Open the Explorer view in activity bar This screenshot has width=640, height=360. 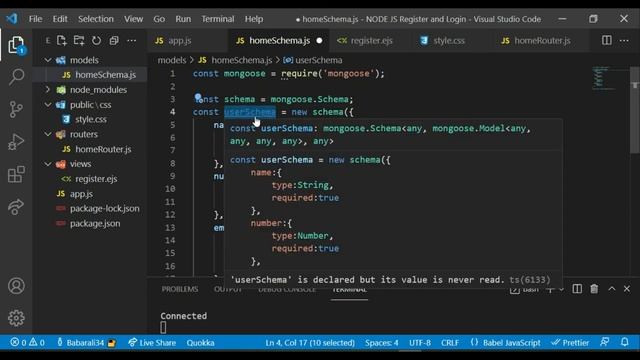16,45
